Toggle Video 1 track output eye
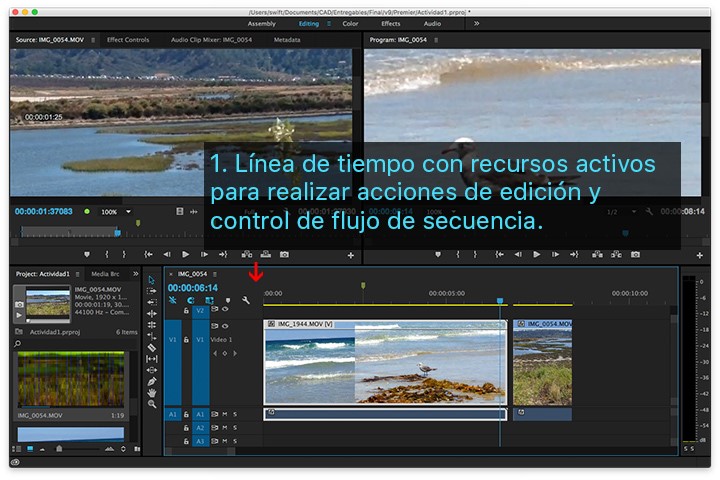The width and height of the screenshot is (720, 480). pos(225,326)
